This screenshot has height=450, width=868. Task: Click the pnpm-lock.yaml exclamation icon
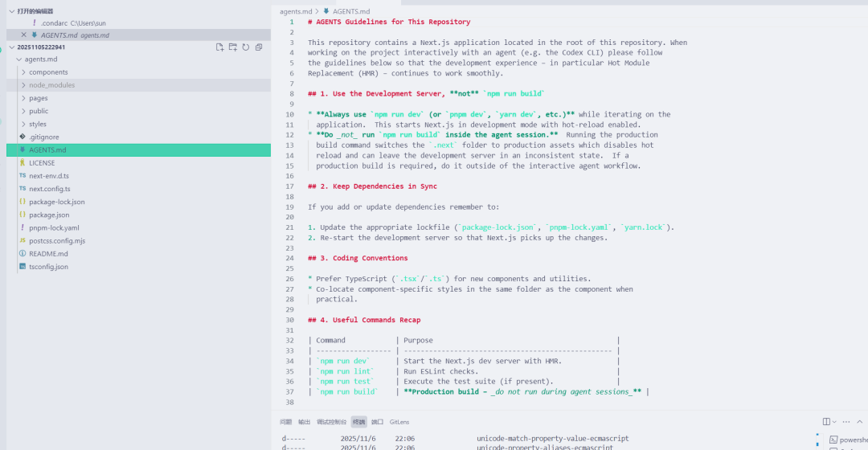pyautogui.click(x=23, y=227)
